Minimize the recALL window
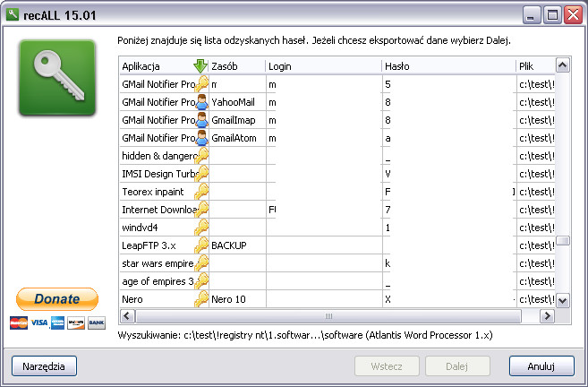The image size is (588, 387). click(532, 15)
